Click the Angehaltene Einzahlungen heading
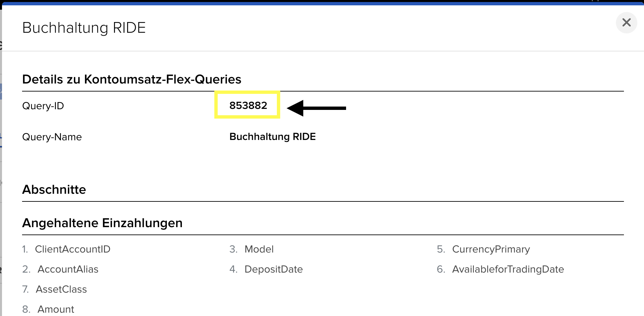This screenshot has height=316, width=644. [x=102, y=223]
